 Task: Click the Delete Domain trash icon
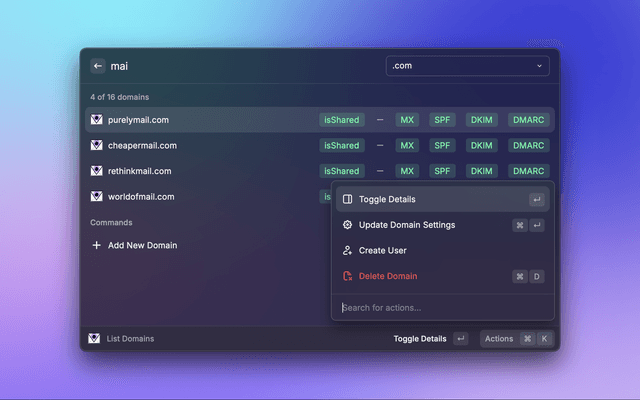click(347, 276)
